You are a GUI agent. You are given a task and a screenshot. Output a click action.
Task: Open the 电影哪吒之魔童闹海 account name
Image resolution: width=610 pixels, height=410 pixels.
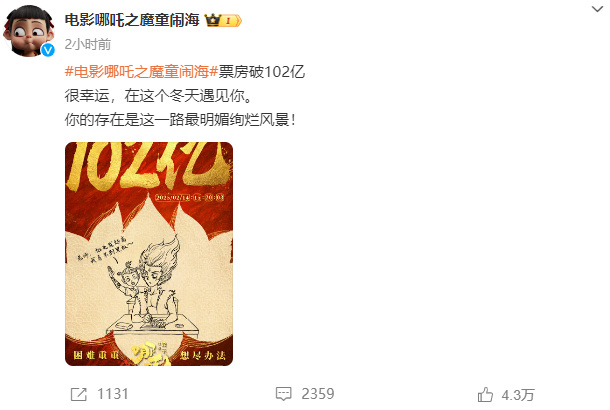[132, 20]
